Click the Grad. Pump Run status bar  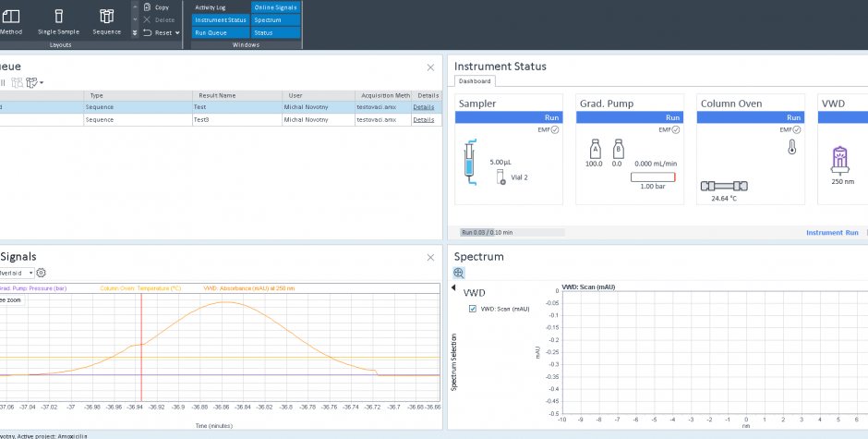tap(630, 117)
